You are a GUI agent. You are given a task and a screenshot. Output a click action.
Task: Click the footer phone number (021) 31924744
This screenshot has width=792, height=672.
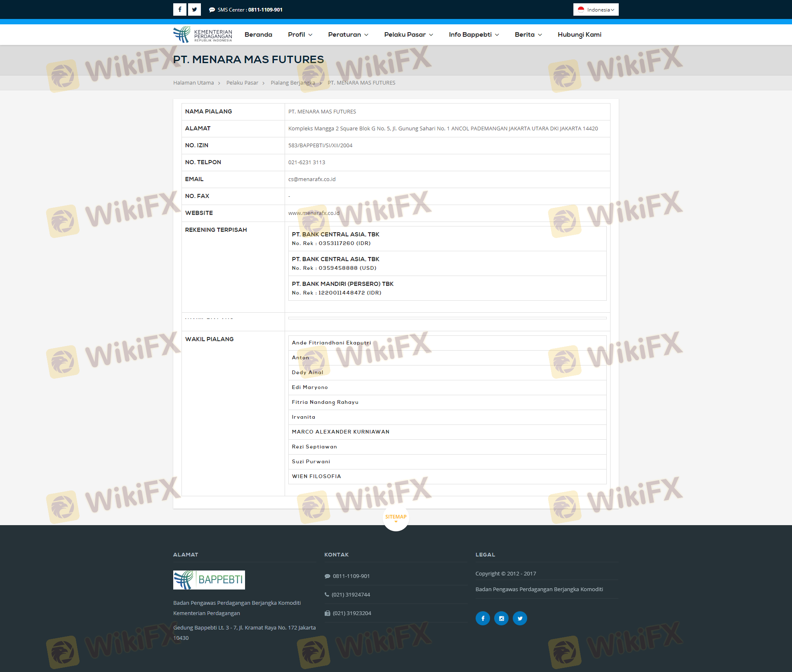coord(351,594)
